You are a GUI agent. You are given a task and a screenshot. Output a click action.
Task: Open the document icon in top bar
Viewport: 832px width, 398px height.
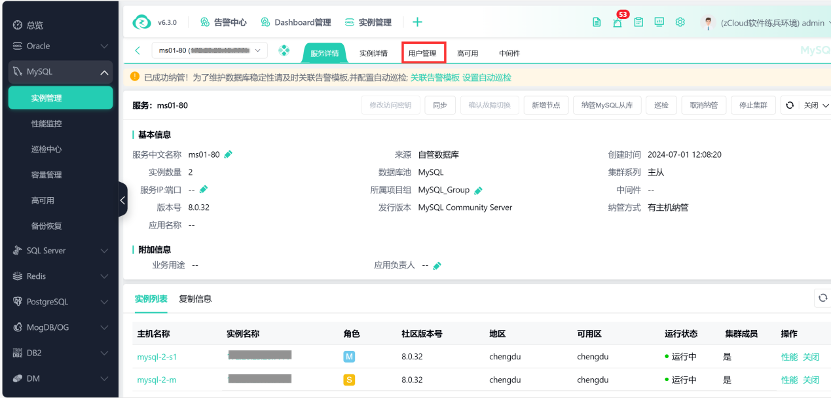coord(597,22)
